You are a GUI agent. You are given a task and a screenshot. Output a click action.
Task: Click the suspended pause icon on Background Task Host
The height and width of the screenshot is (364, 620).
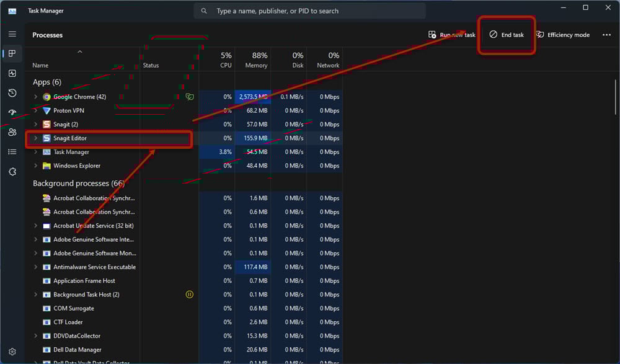coord(189,295)
